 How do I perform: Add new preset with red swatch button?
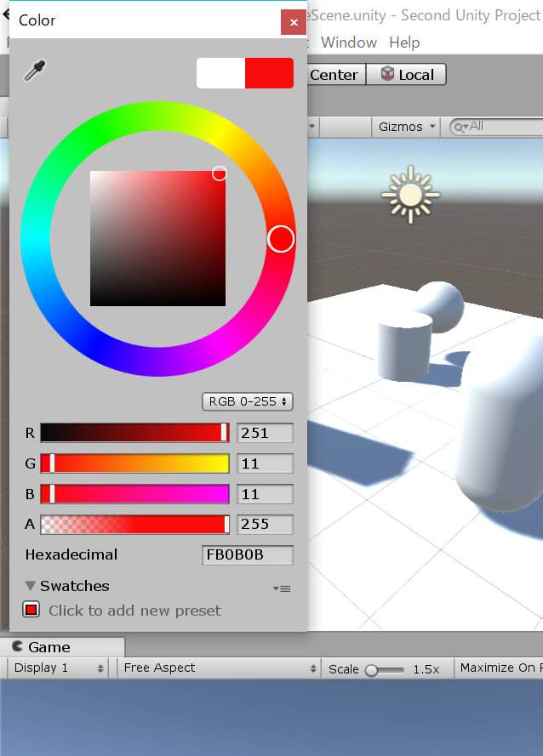pos(31,610)
